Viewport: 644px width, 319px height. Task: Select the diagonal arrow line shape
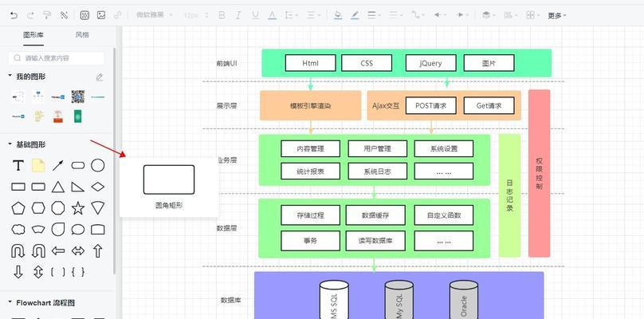(58, 166)
